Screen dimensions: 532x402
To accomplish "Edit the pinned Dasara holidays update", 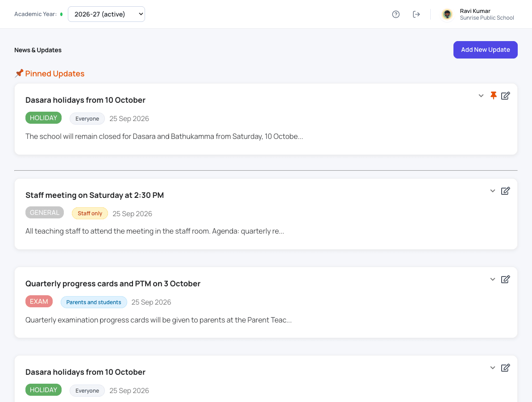I will (x=506, y=96).
